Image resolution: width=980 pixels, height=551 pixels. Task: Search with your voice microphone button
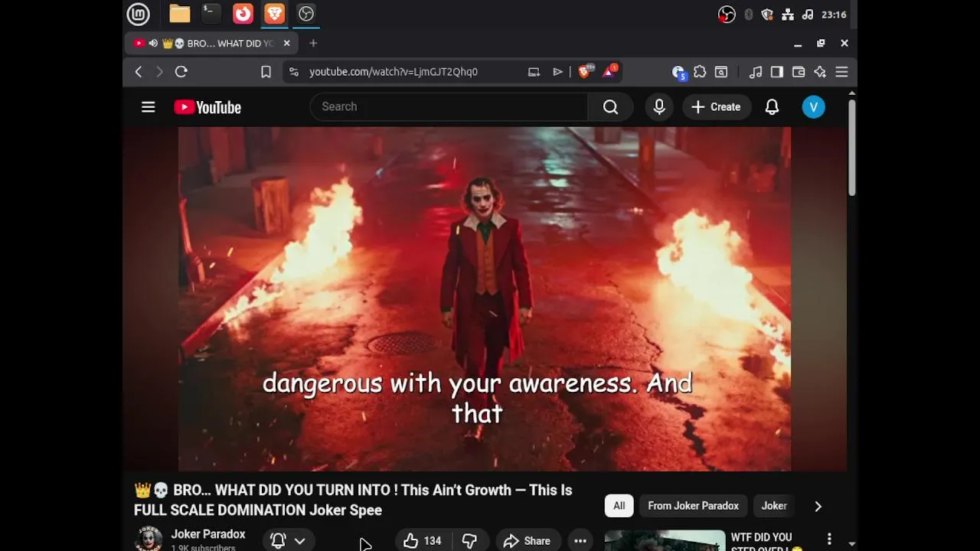click(659, 107)
